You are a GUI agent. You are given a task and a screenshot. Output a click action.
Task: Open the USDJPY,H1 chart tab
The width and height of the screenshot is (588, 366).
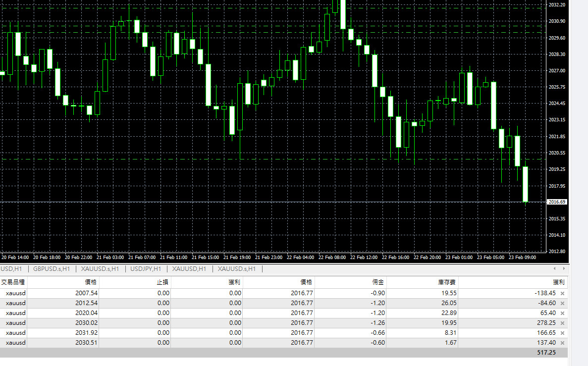point(146,269)
